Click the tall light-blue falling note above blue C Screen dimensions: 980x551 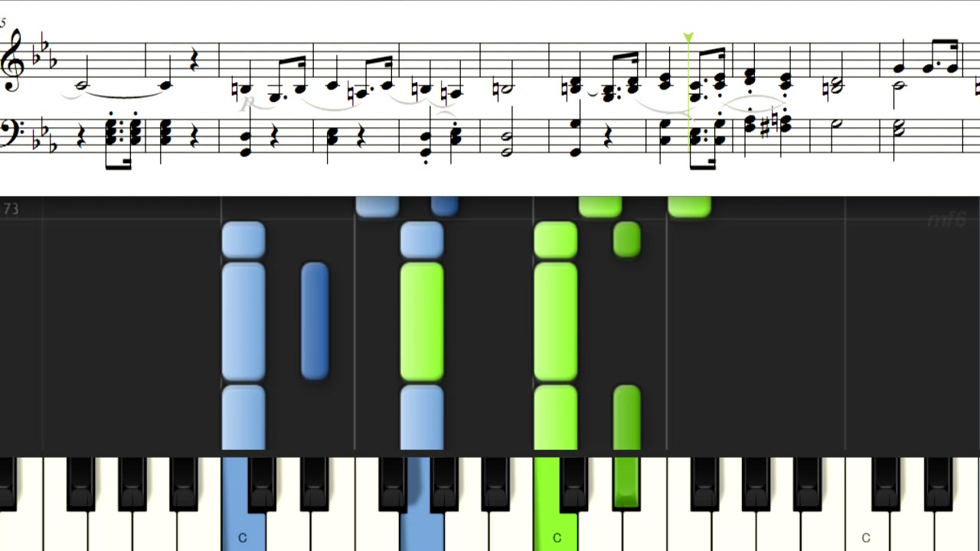(x=243, y=321)
